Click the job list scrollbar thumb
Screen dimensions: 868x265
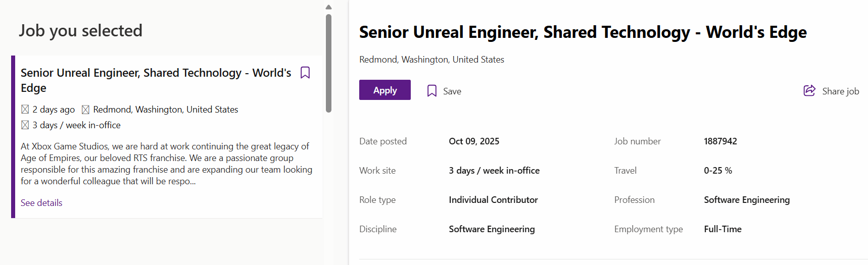[x=328, y=63]
